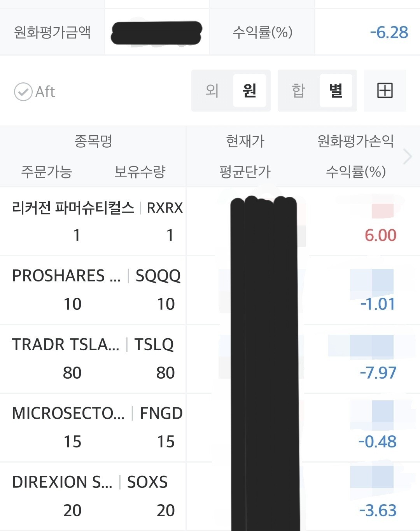Switch to 합 combined view
The height and width of the screenshot is (531, 420).
coord(299,91)
